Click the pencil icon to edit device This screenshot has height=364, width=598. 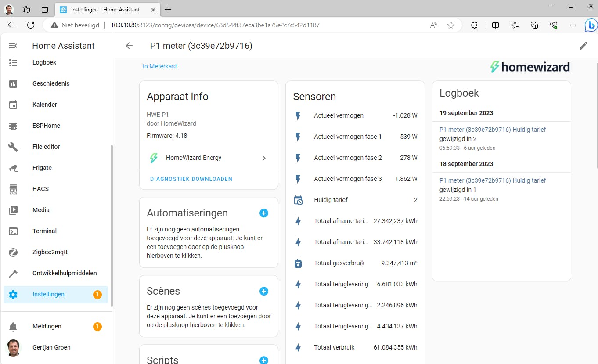pyautogui.click(x=583, y=46)
